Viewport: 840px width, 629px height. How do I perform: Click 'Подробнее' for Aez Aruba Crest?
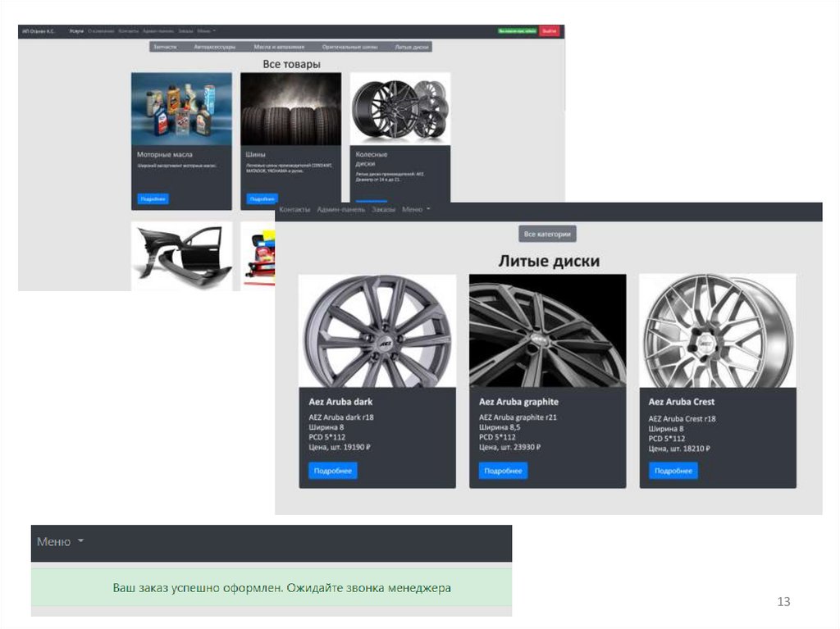click(673, 471)
